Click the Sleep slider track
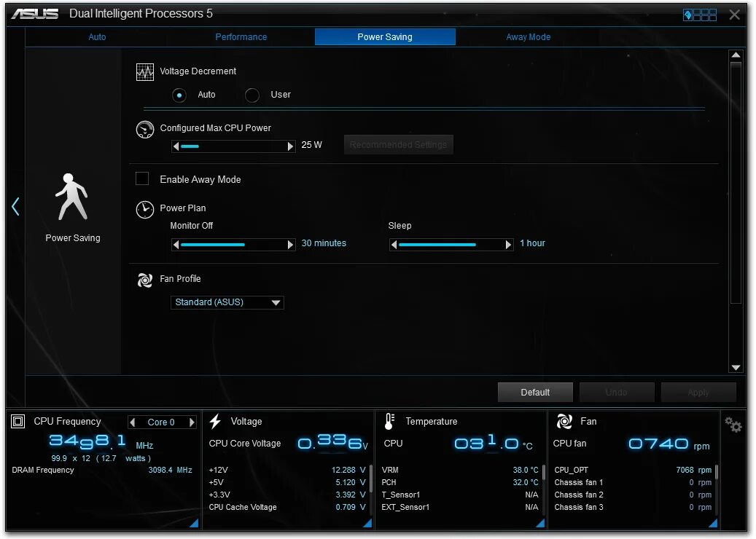 [x=451, y=245]
